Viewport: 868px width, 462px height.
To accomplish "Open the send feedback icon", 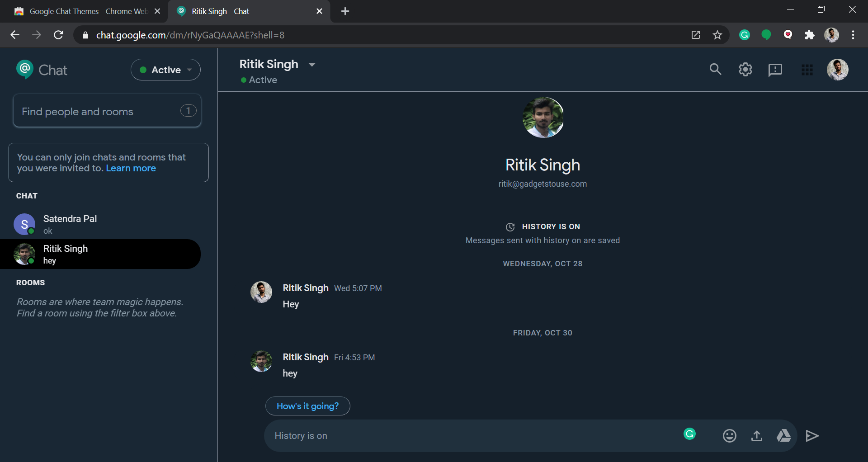I will (775, 70).
